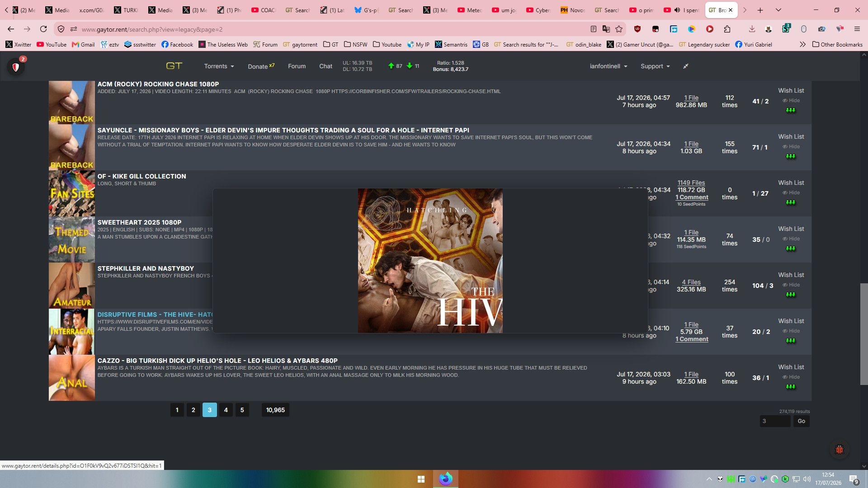Viewport: 868px width, 488px height.
Task: Click the red bug report icon
Action: (840, 450)
